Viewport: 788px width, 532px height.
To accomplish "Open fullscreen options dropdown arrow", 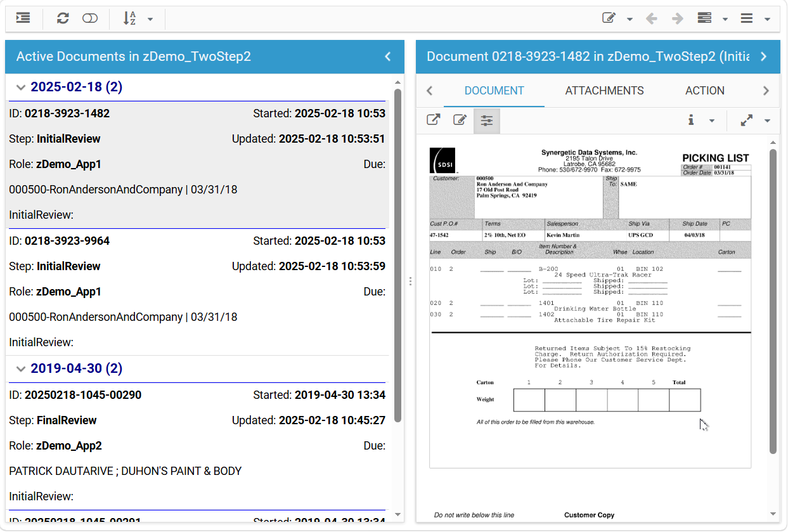I will [x=767, y=120].
